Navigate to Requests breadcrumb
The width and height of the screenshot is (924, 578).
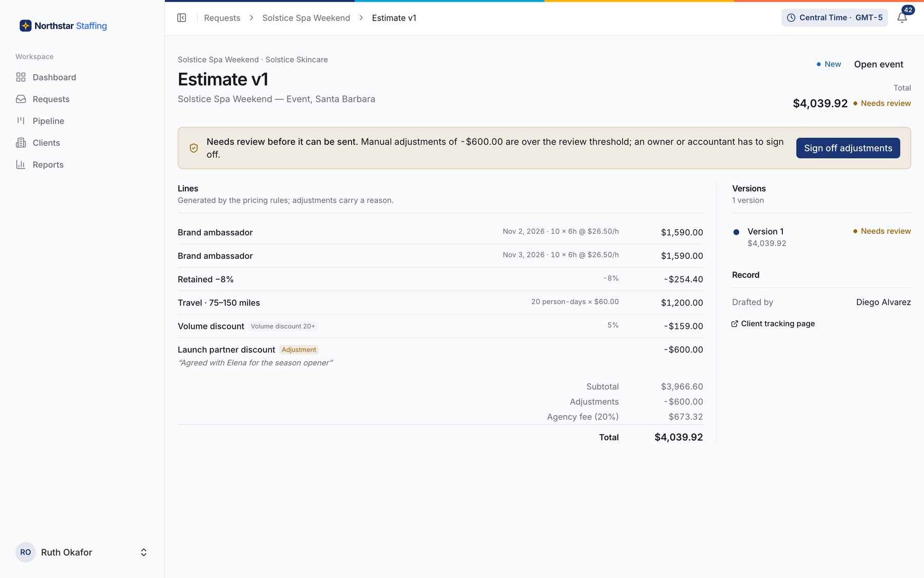[x=222, y=18]
